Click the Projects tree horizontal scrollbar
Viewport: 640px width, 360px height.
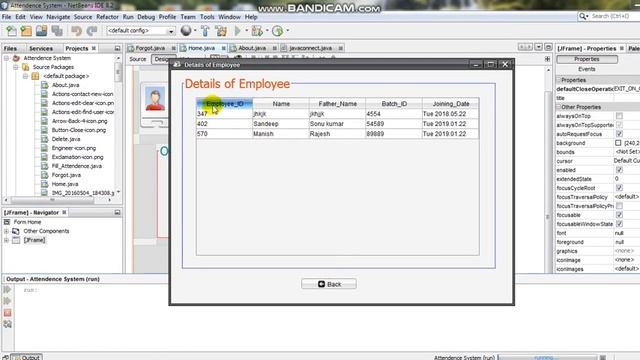tap(52, 200)
